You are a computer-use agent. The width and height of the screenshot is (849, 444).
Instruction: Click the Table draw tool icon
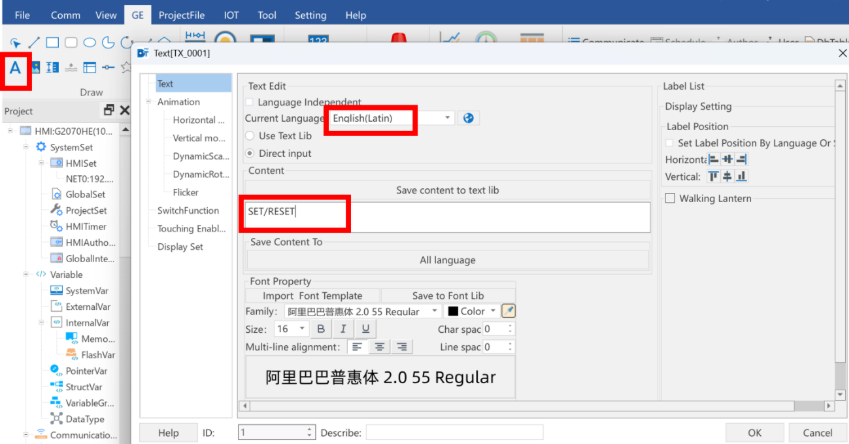[x=89, y=68]
